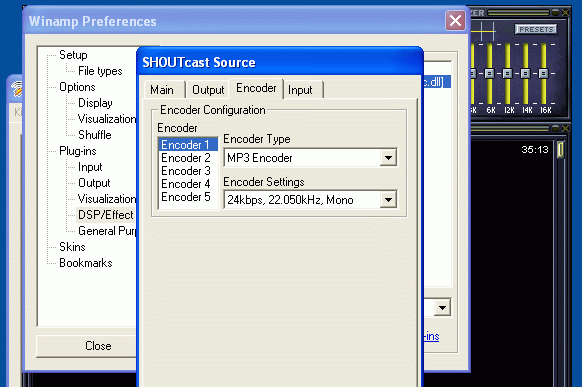Open Display under Options in the tree

pyautogui.click(x=95, y=103)
